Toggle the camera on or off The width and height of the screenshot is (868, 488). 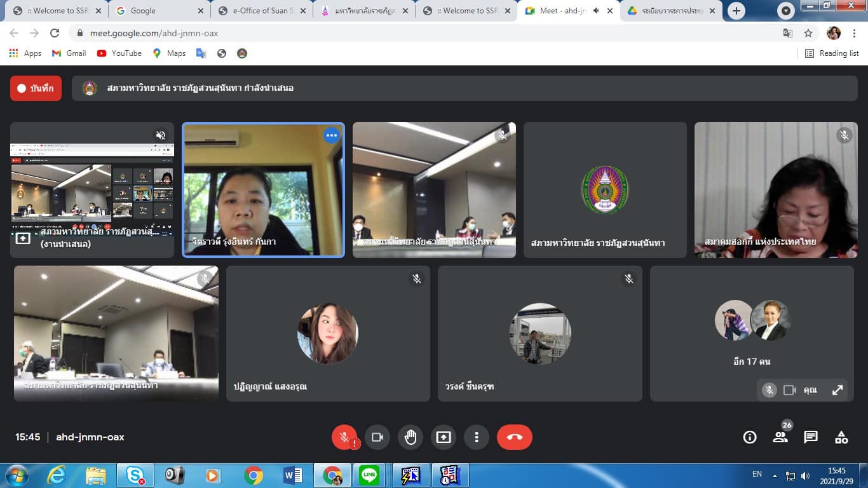point(377,437)
